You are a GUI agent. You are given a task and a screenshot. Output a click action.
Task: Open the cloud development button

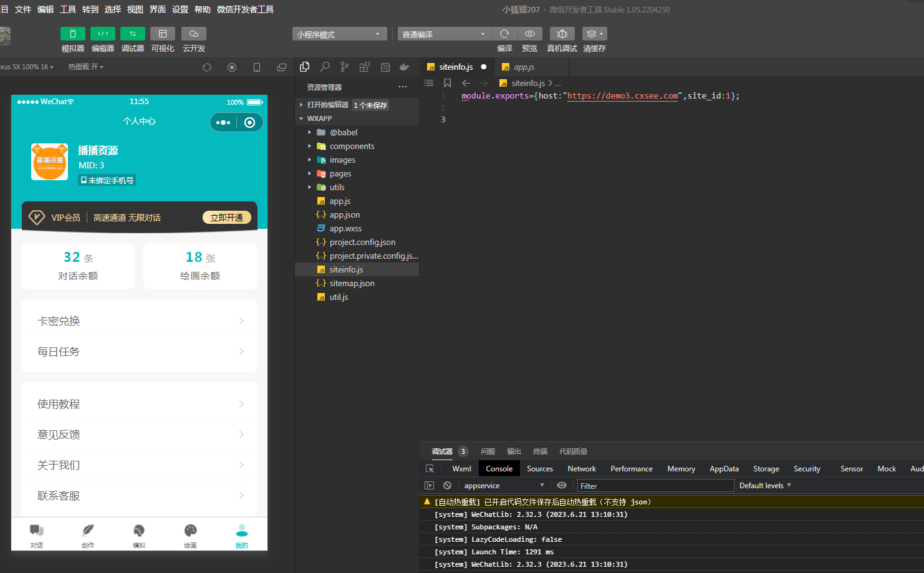194,34
